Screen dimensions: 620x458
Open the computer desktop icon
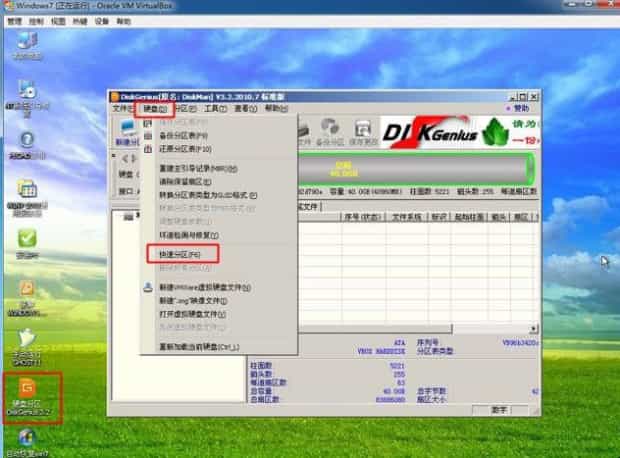(x=27, y=46)
